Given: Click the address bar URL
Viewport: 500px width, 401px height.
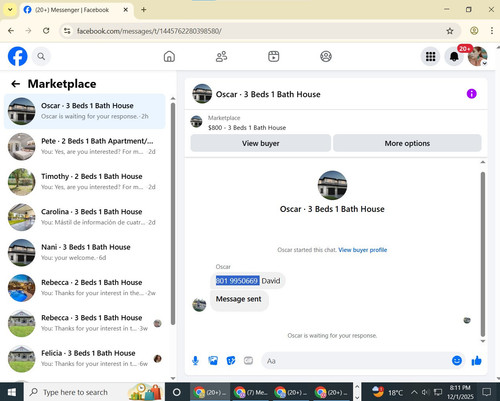Looking at the screenshot, I should tap(149, 31).
